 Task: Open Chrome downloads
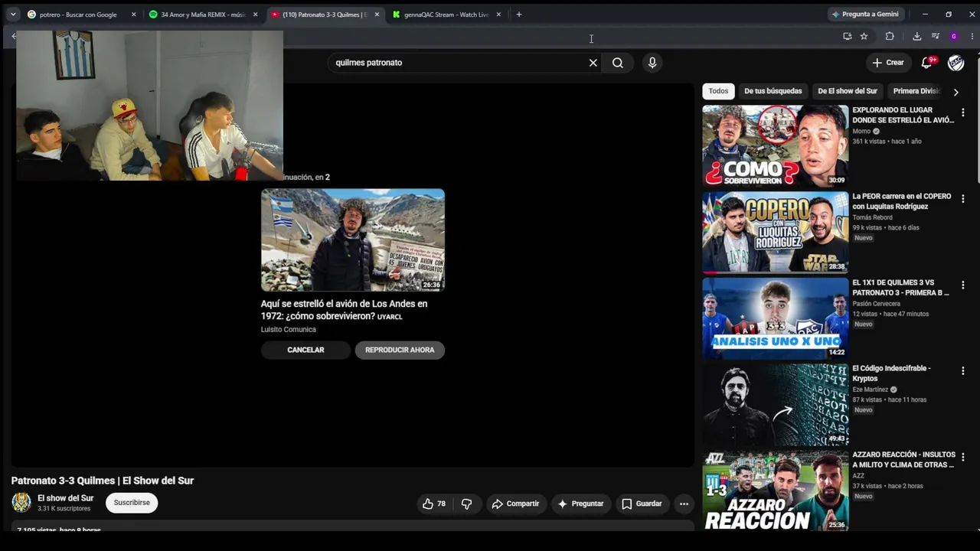916,36
